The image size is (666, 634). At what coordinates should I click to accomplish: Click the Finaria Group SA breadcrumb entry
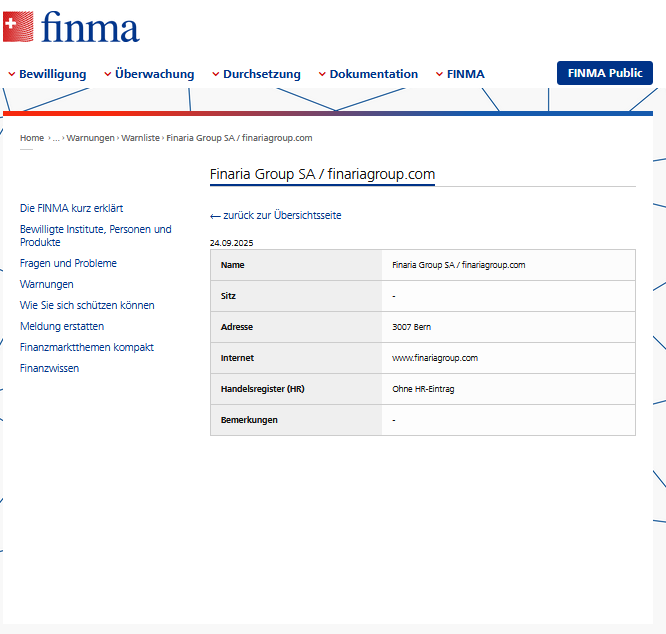tap(239, 138)
